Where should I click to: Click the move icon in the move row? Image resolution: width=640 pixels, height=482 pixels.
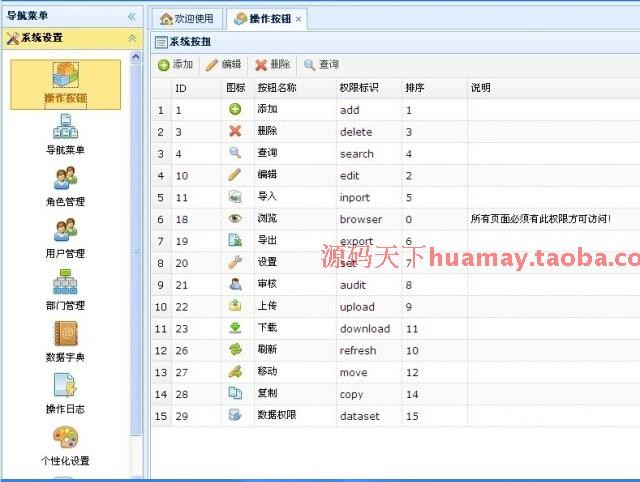pyautogui.click(x=235, y=371)
